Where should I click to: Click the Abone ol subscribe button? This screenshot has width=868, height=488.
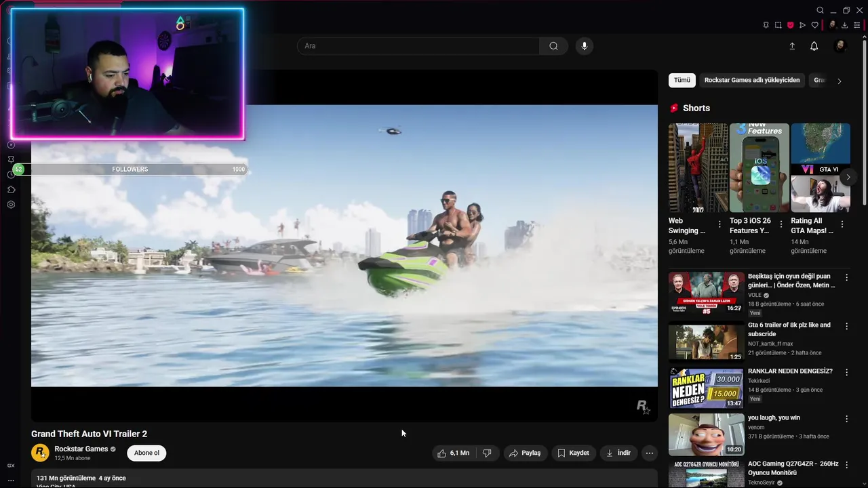tap(146, 453)
